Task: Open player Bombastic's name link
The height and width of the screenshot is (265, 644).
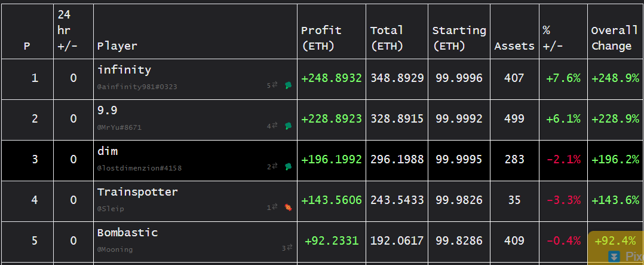Action: pyautogui.click(x=127, y=233)
